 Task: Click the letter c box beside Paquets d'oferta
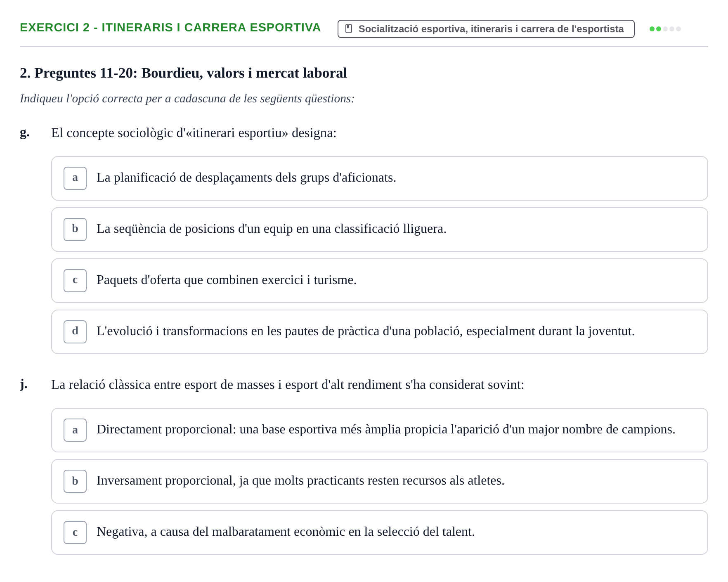(x=75, y=281)
